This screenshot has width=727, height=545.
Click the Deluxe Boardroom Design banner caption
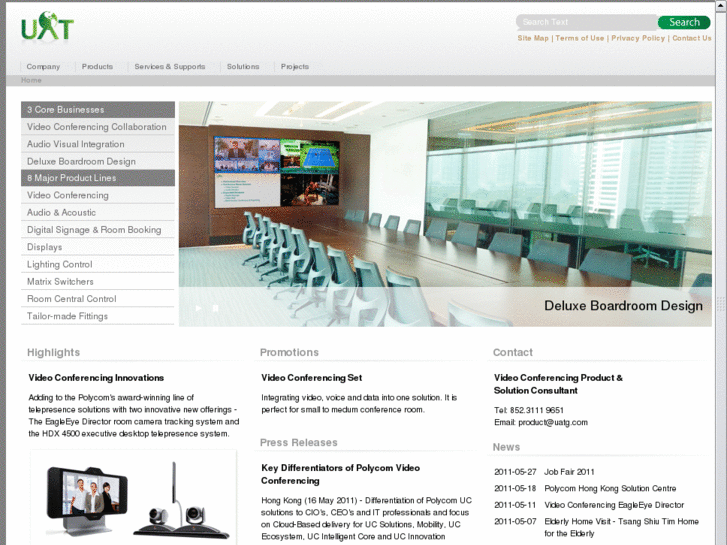click(x=623, y=306)
